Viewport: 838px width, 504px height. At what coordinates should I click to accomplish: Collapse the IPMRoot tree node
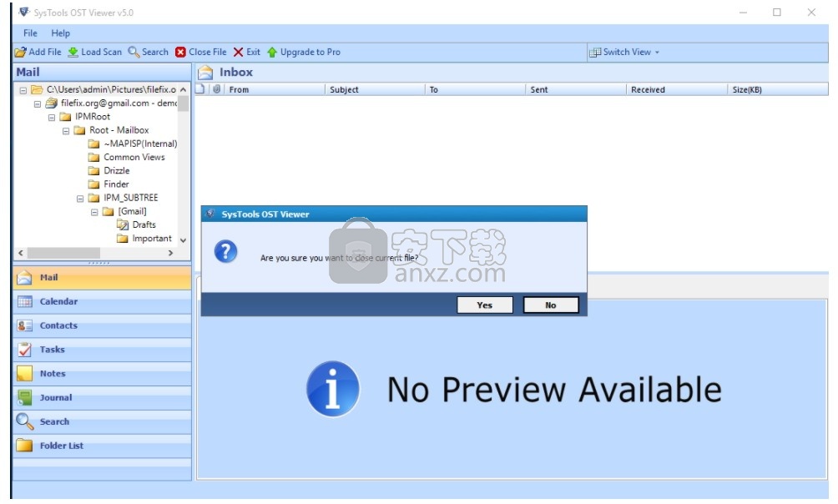pos(51,117)
